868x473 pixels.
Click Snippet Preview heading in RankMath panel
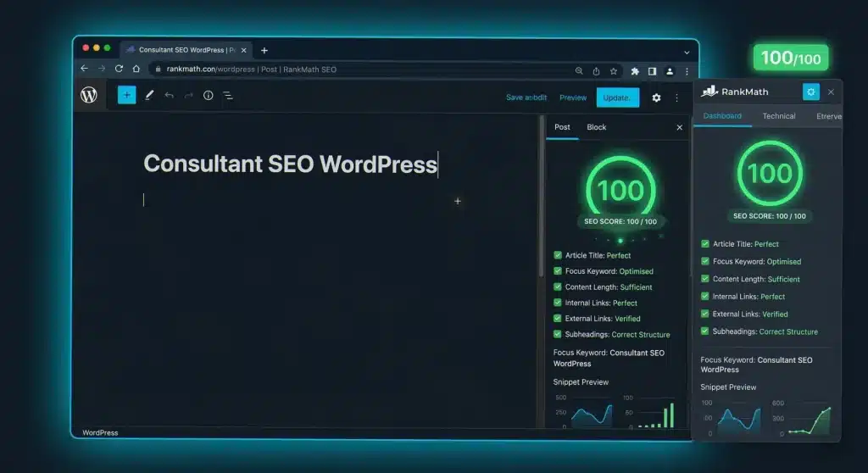tap(728, 387)
